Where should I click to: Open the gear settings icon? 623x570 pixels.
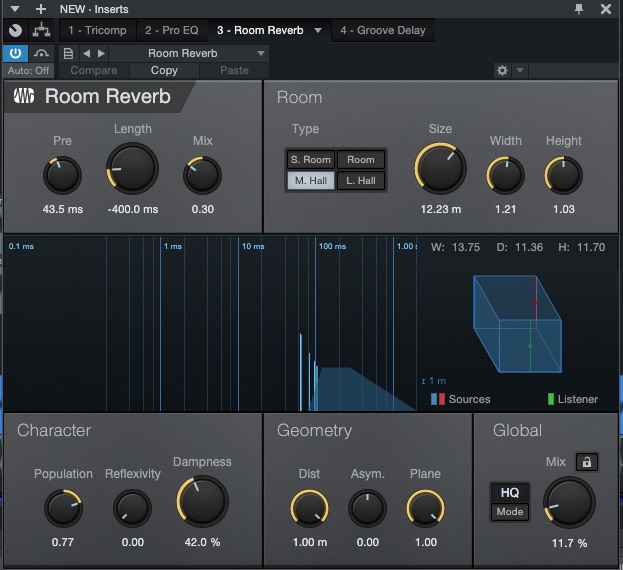coord(502,71)
